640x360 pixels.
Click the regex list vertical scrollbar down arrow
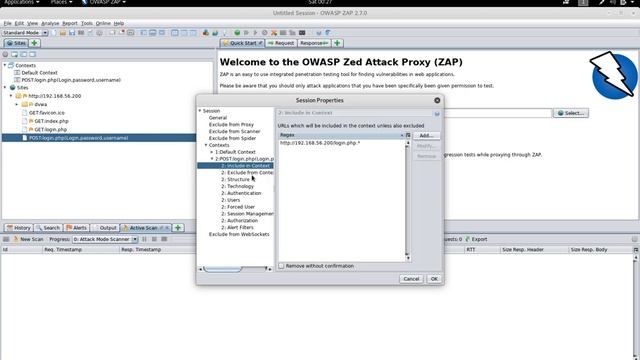(x=407, y=258)
